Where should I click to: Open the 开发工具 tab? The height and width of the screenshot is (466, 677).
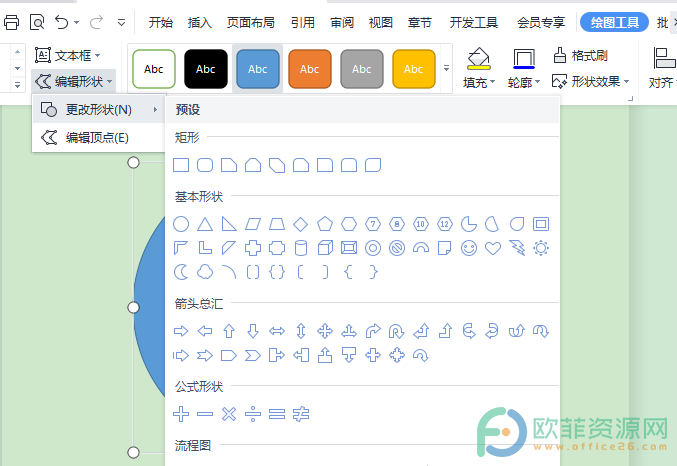tap(474, 22)
